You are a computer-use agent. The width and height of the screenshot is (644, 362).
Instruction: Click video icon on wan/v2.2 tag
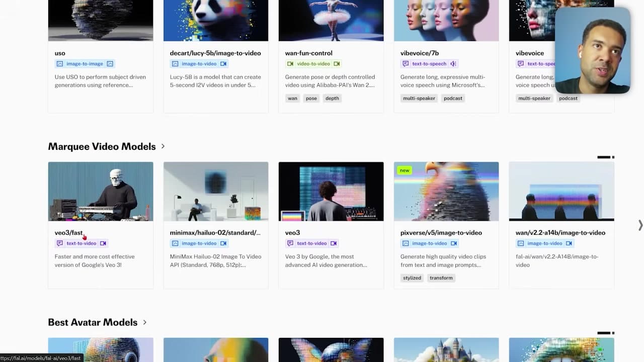pyautogui.click(x=569, y=243)
